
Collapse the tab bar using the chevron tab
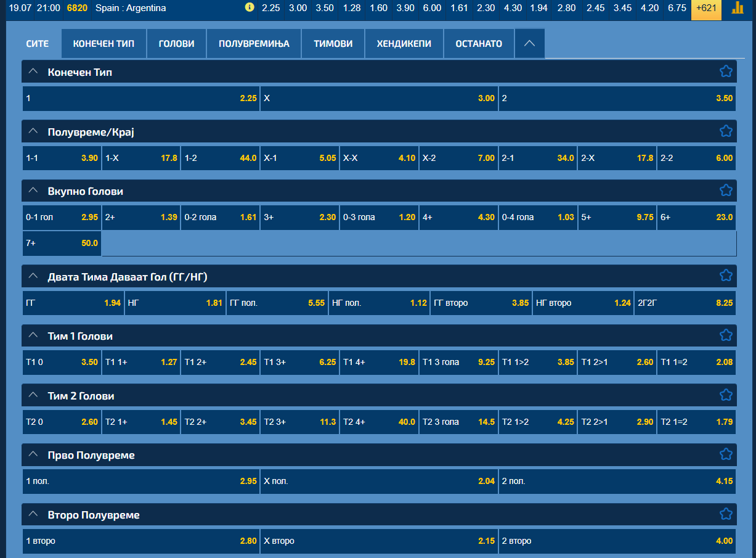530,44
